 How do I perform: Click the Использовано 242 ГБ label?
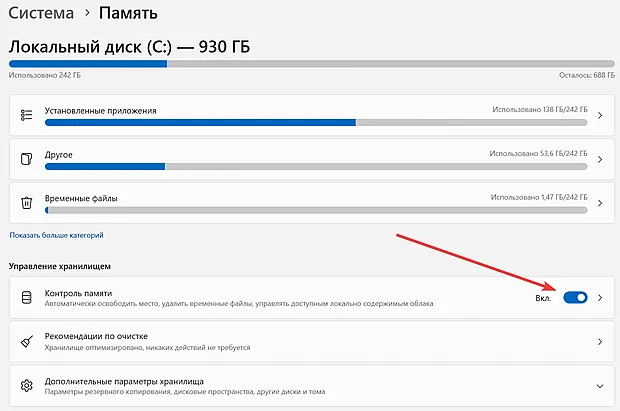point(45,75)
